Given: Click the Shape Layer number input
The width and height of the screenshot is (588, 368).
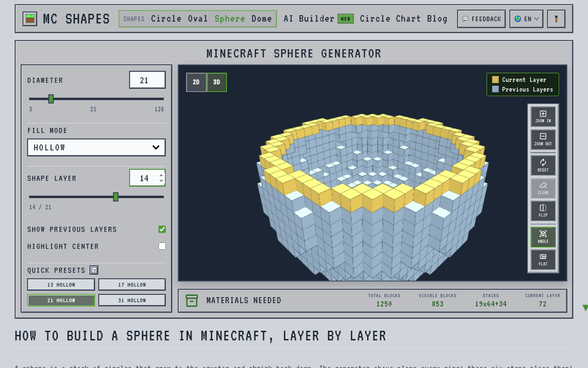Looking at the screenshot, I should click(x=147, y=178).
